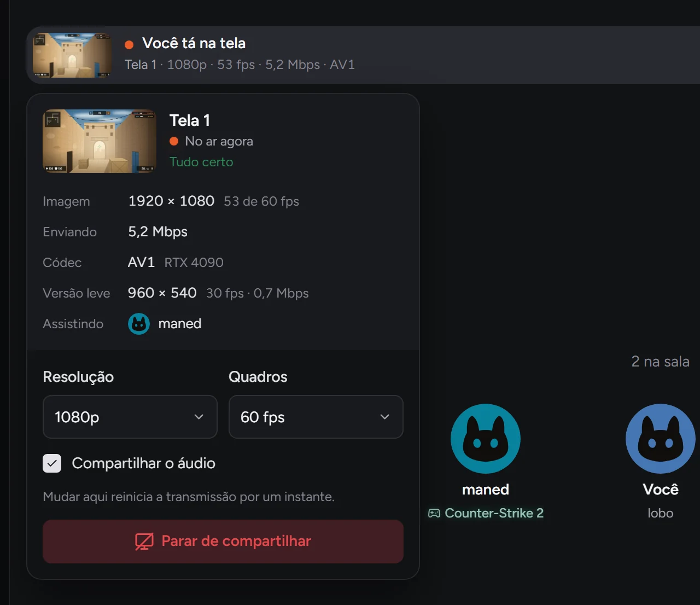Click the lobo label under Você
Screen dimensions: 700x605
pyautogui.click(x=661, y=513)
